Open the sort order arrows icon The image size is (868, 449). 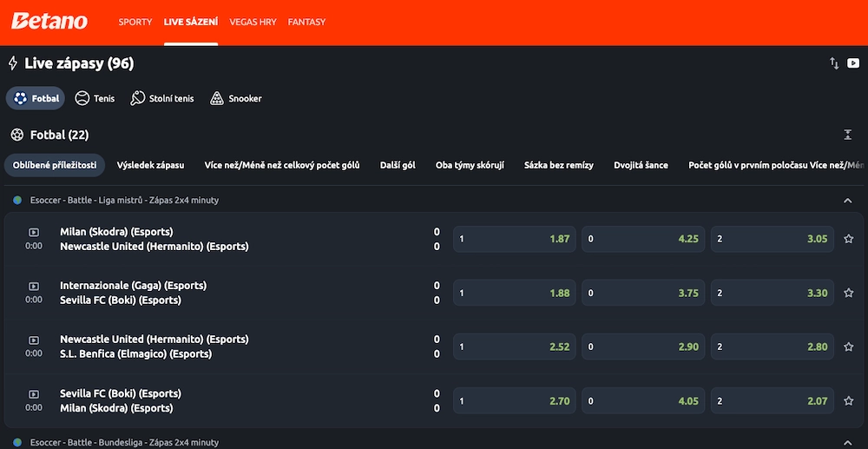834,63
